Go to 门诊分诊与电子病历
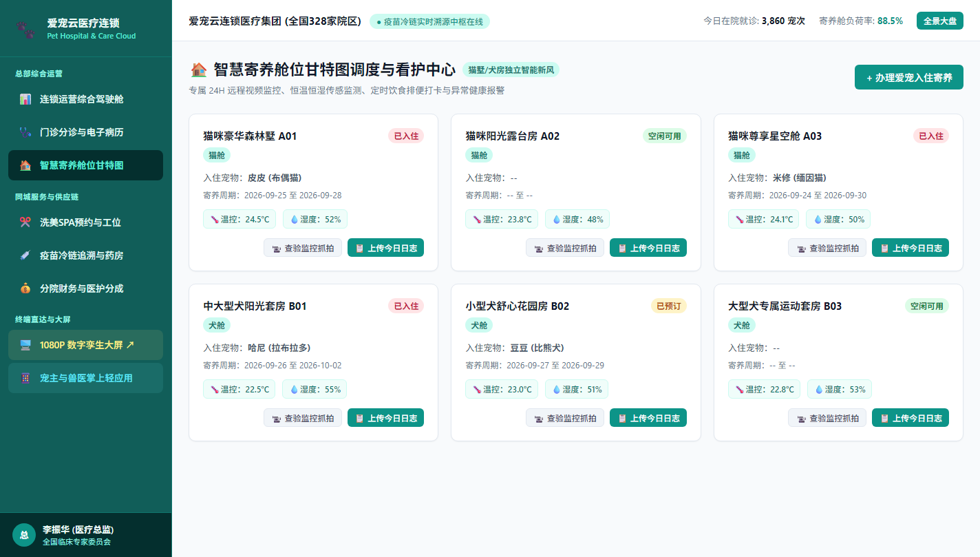 pos(85,132)
